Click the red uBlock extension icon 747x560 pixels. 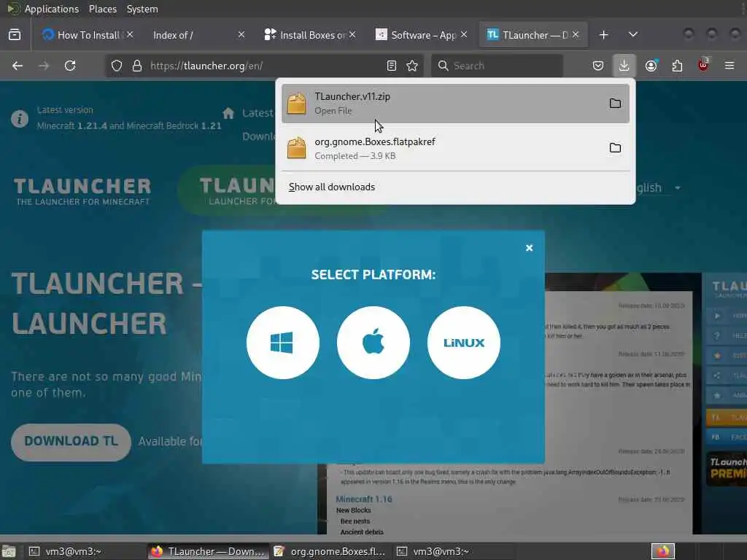(x=703, y=65)
